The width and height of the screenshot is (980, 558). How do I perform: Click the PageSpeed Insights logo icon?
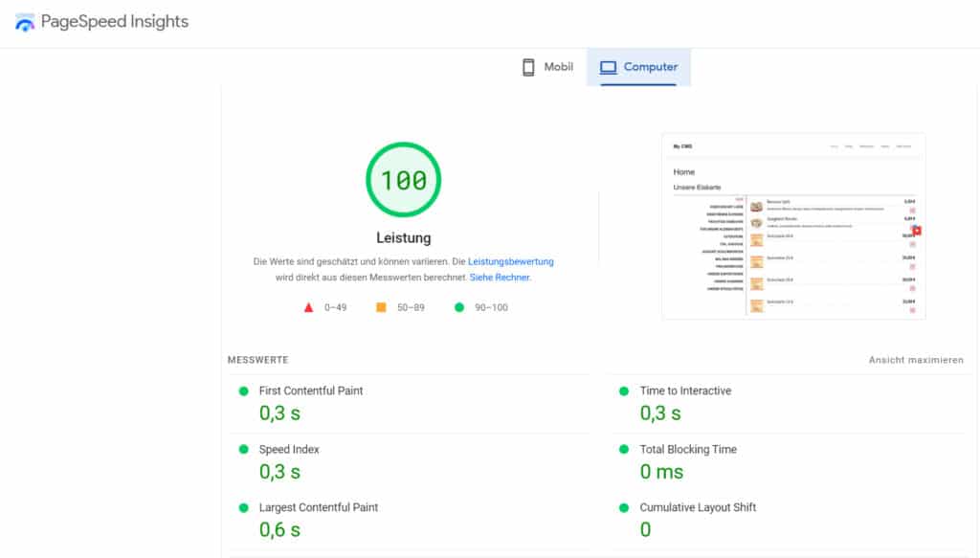pyautogui.click(x=25, y=22)
